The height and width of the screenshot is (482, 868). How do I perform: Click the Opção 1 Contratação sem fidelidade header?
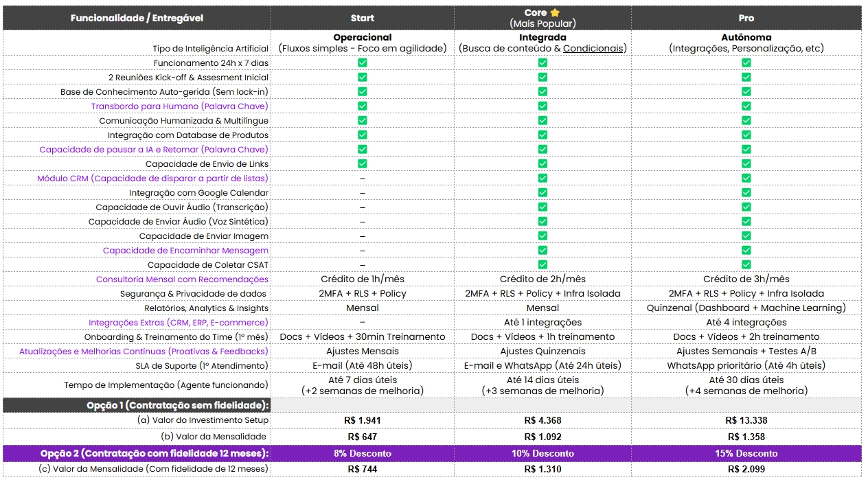[178, 405]
